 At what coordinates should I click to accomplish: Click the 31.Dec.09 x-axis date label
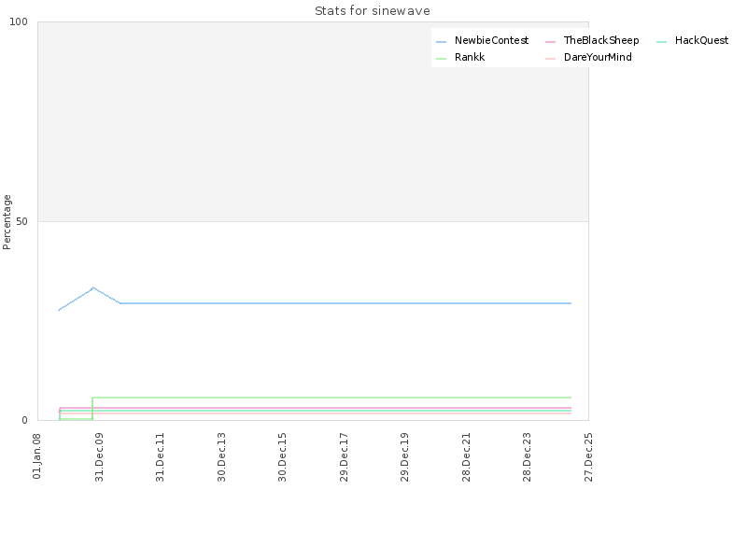click(x=99, y=457)
